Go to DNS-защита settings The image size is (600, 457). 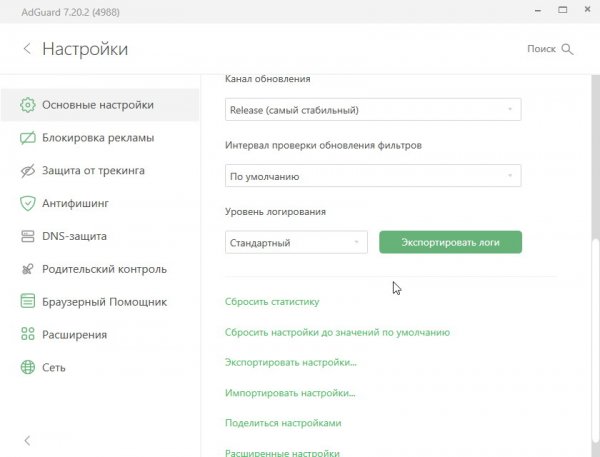[100, 236]
